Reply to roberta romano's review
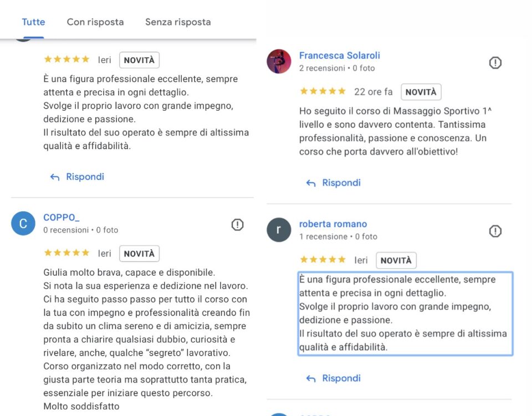 pyautogui.click(x=334, y=378)
